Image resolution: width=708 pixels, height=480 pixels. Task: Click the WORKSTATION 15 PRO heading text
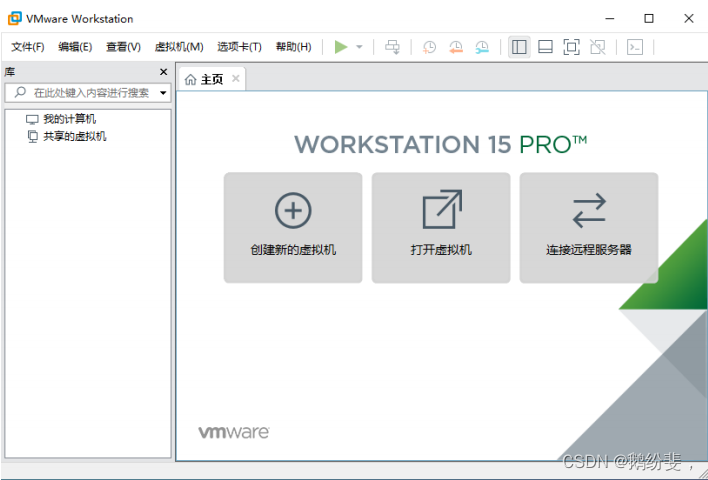tap(441, 144)
